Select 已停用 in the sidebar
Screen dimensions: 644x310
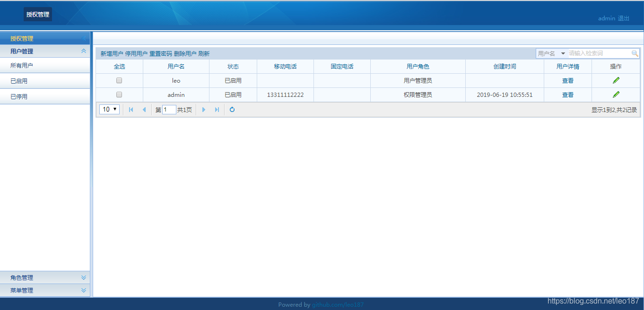tap(45, 96)
